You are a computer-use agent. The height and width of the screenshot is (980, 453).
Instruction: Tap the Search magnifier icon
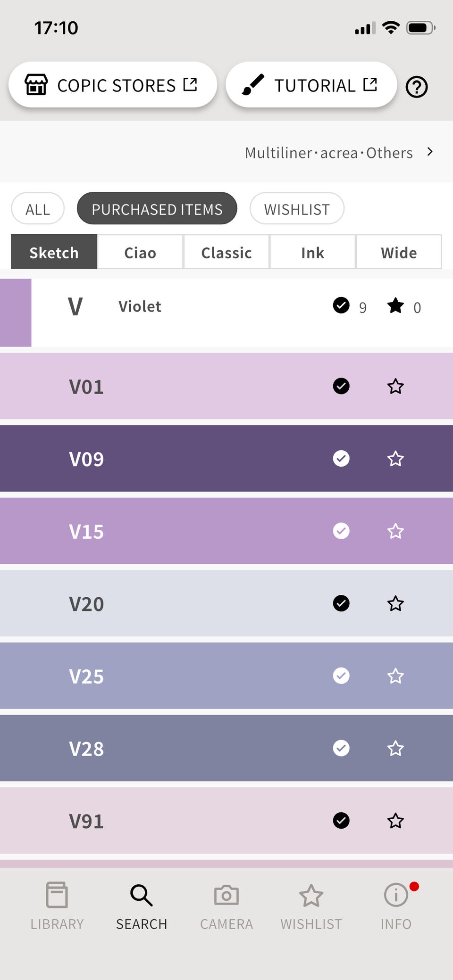click(x=142, y=895)
